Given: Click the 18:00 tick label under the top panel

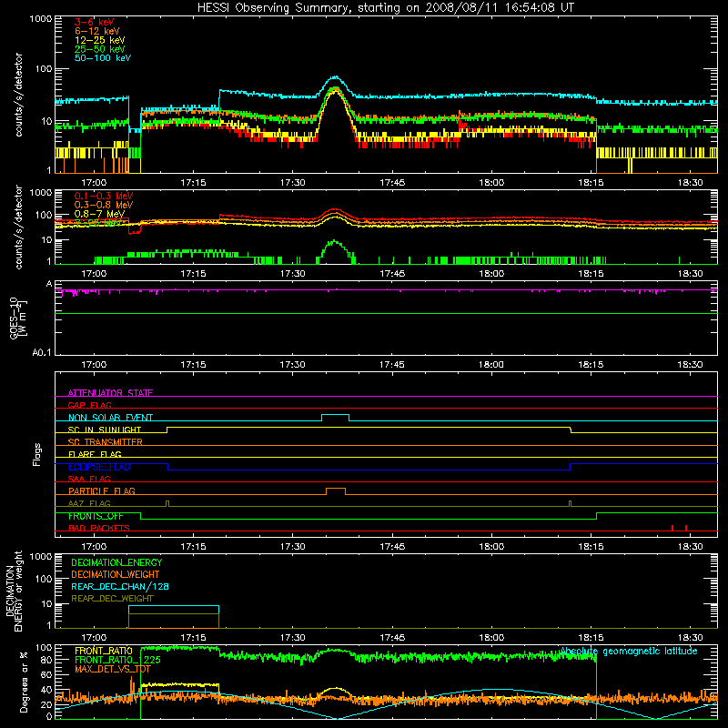Looking at the screenshot, I should (491, 183).
